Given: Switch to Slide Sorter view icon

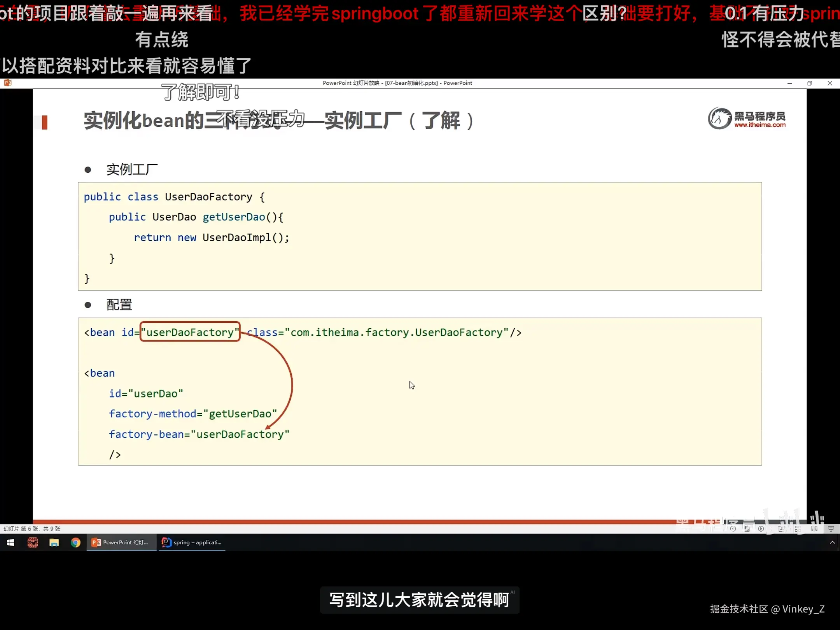Looking at the screenshot, I should [x=798, y=529].
